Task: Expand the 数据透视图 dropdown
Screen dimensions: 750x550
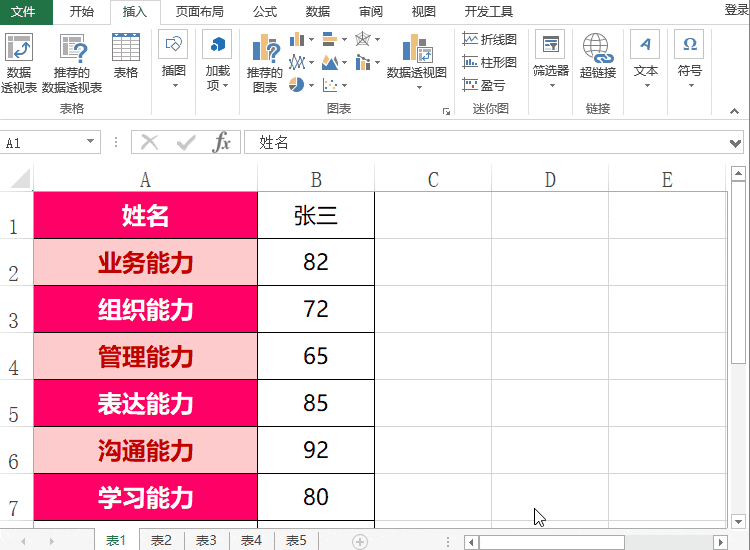Action: pyautogui.click(x=419, y=88)
